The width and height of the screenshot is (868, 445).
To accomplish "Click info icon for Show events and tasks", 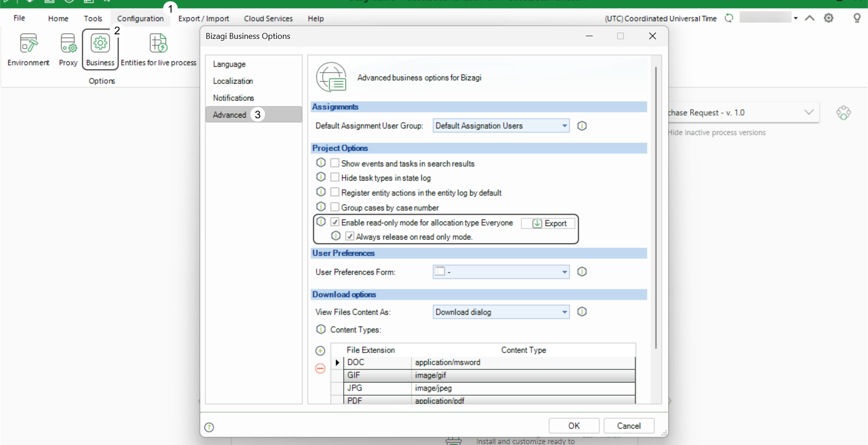I will [321, 163].
